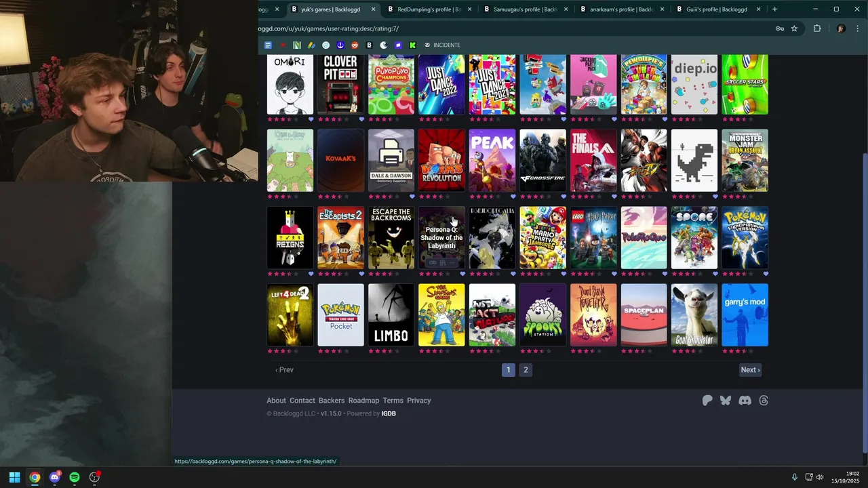Image resolution: width=868 pixels, height=488 pixels.
Task: Open the Chrome extensions puzzle icon
Action: click(x=817, y=28)
